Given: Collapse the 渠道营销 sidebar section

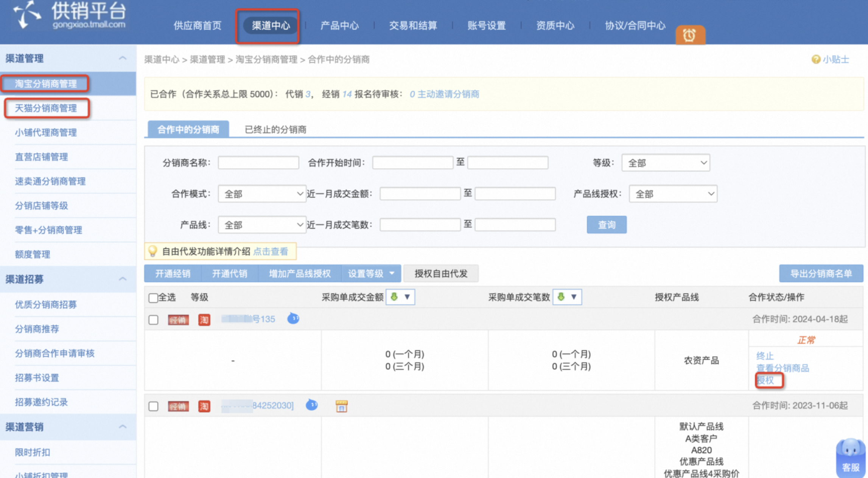Looking at the screenshot, I should [123, 427].
